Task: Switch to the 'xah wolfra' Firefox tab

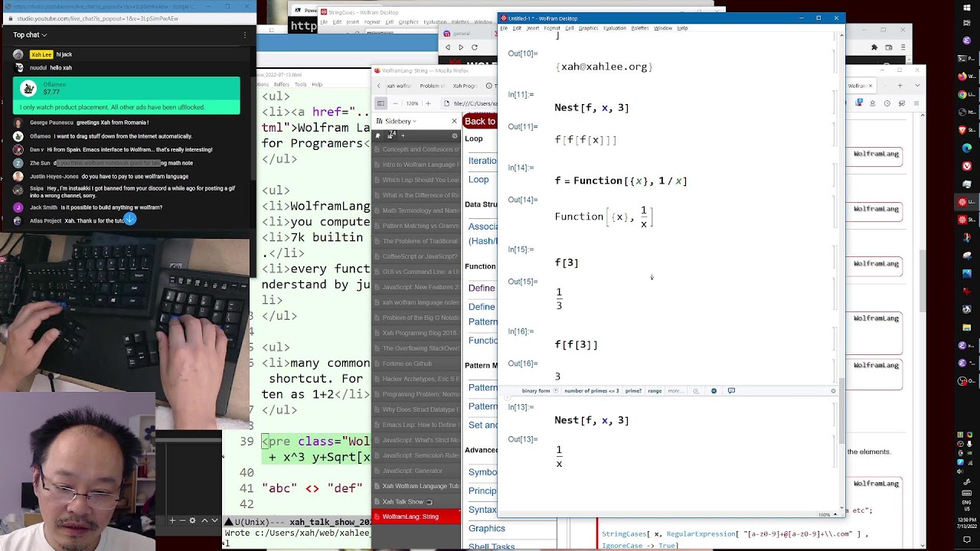Action: click(397, 86)
